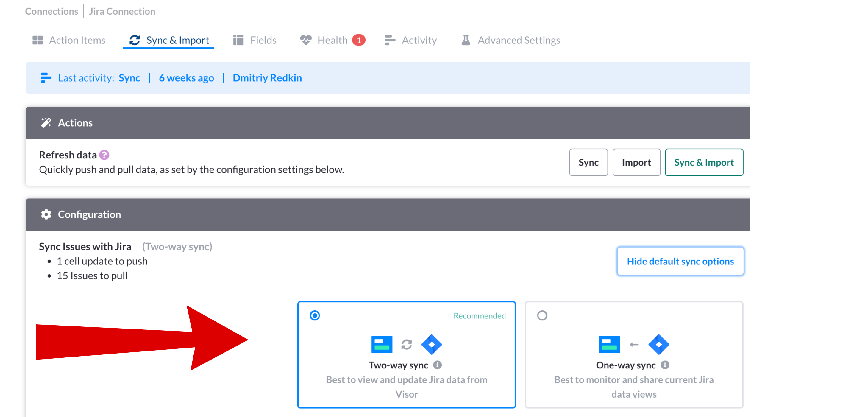Select the Two-way sync radio button
The height and width of the screenshot is (417, 868).
point(315,315)
